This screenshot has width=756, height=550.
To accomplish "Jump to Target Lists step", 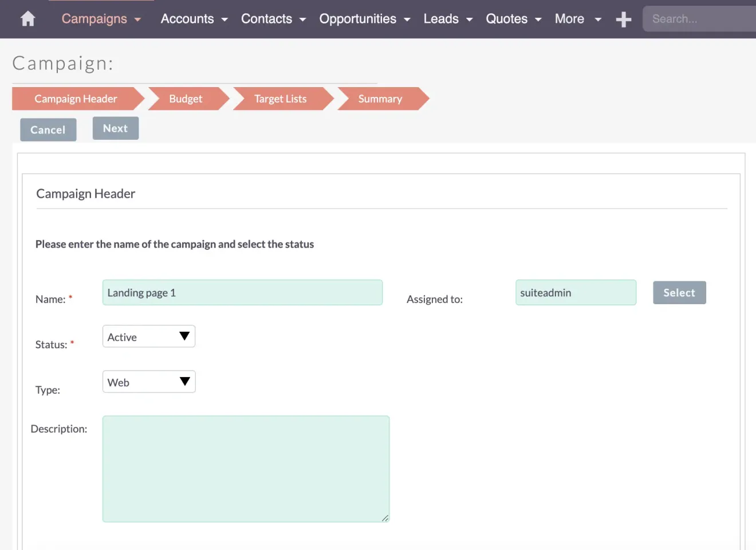I will (280, 99).
